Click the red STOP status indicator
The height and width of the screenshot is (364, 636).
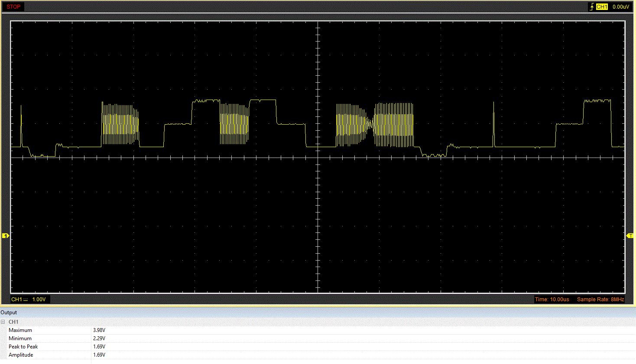pyautogui.click(x=13, y=7)
